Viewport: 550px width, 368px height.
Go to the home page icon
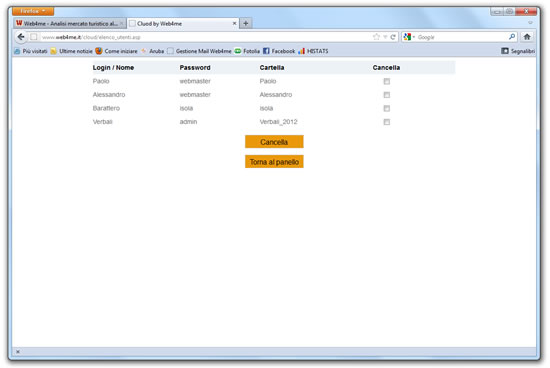click(x=527, y=36)
